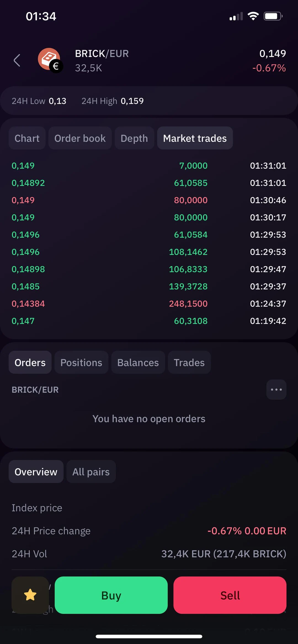View the Balances tab

tap(138, 363)
